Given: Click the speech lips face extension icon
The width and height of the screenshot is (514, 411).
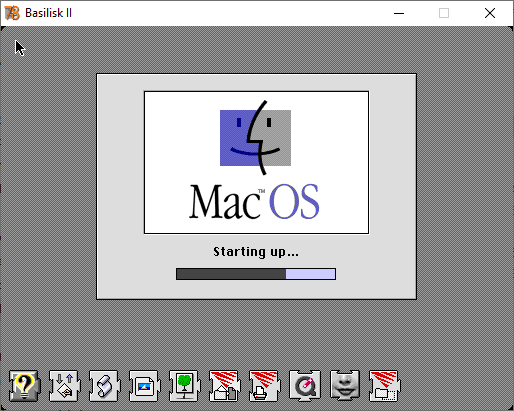Looking at the screenshot, I should coord(345,385).
